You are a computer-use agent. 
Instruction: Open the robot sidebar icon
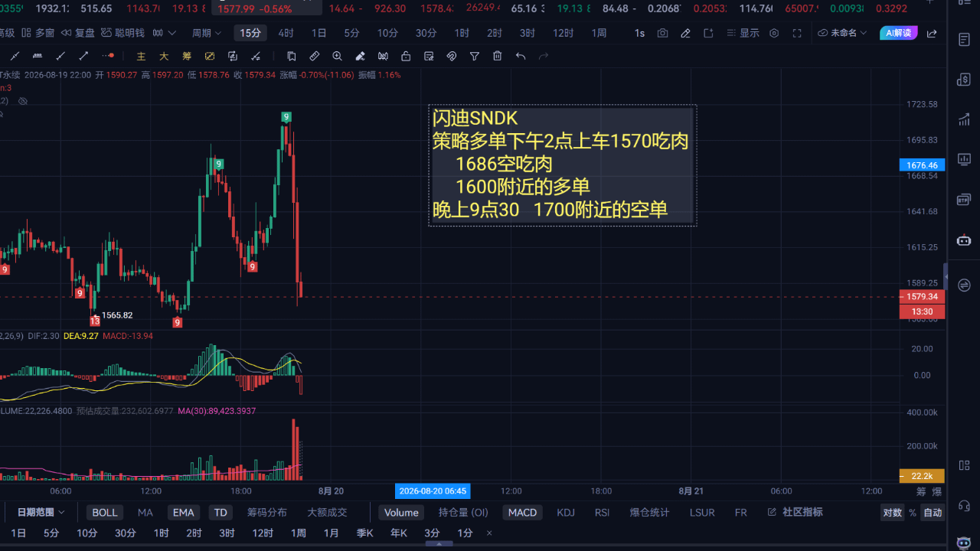(964, 240)
